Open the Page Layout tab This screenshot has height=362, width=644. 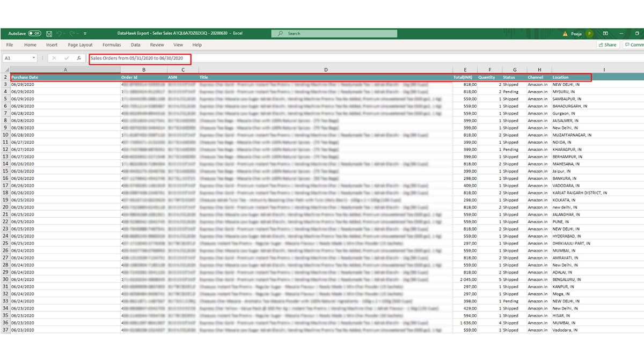pos(80,45)
